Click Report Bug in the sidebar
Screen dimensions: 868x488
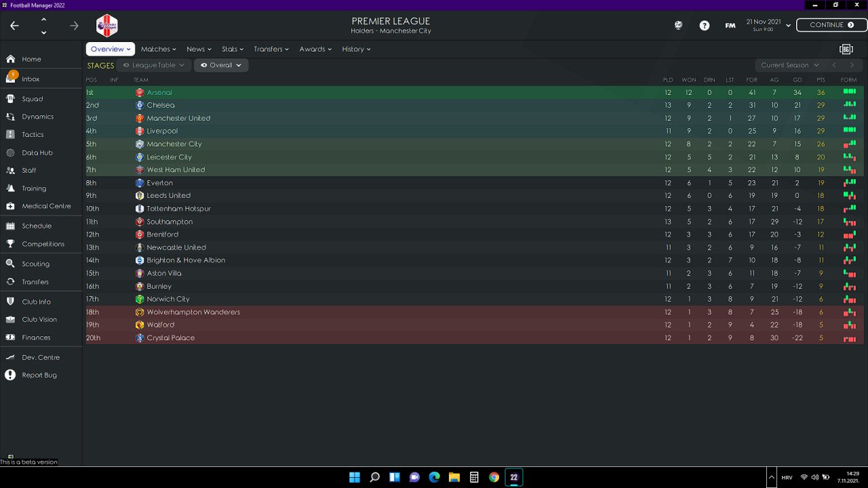pyautogui.click(x=39, y=375)
